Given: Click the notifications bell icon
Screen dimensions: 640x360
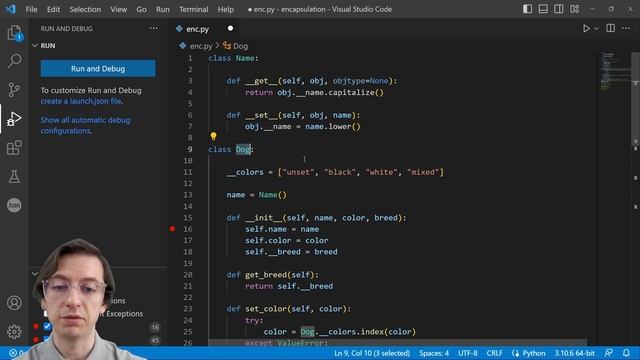Looking at the screenshot, I should coord(626,353).
